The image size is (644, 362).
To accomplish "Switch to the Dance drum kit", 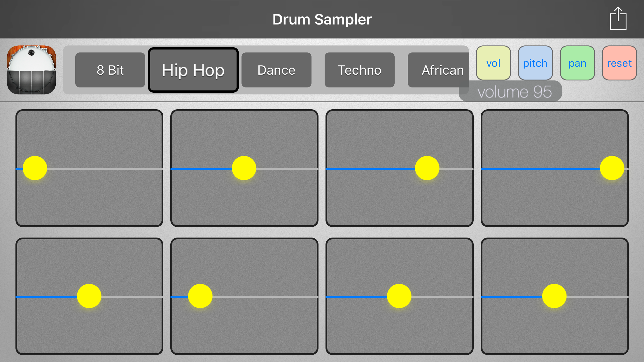I will click(276, 70).
